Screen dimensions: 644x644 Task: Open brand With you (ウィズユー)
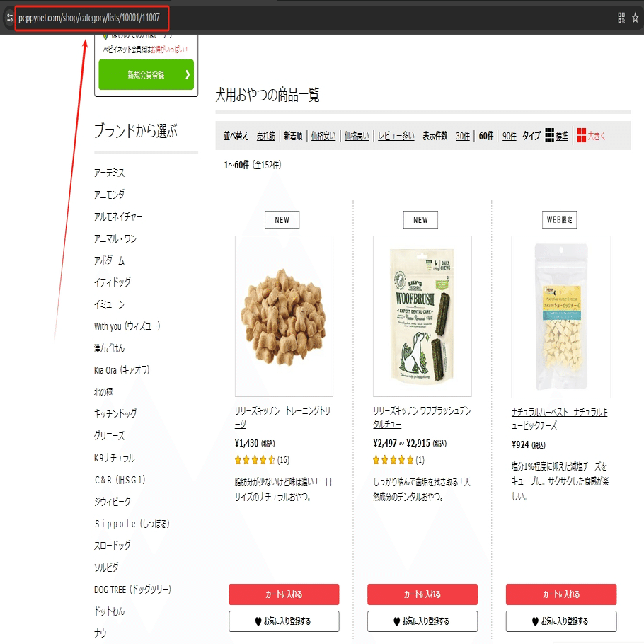(127, 326)
